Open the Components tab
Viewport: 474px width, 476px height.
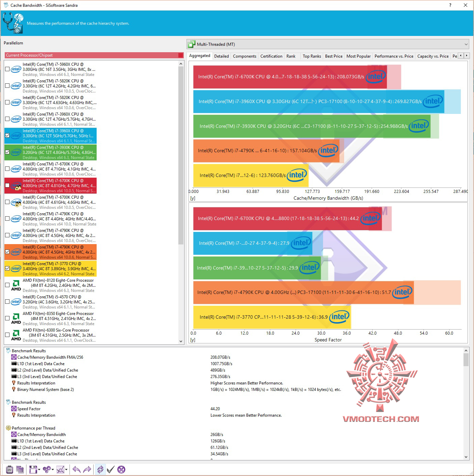point(244,56)
